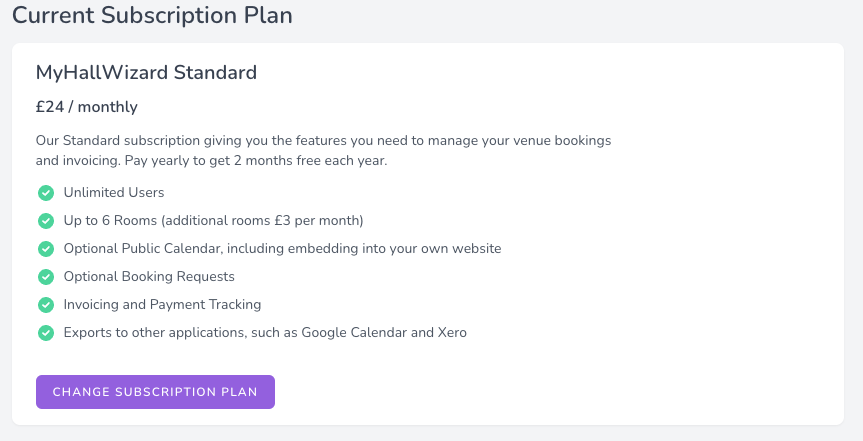Click the Up to 6 Rooms feature line
863x441 pixels.
214,221
